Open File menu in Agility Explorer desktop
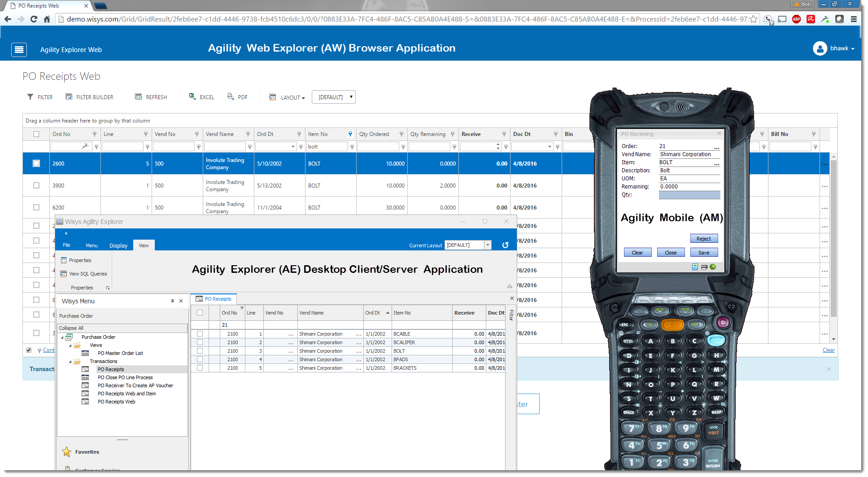 point(66,245)
